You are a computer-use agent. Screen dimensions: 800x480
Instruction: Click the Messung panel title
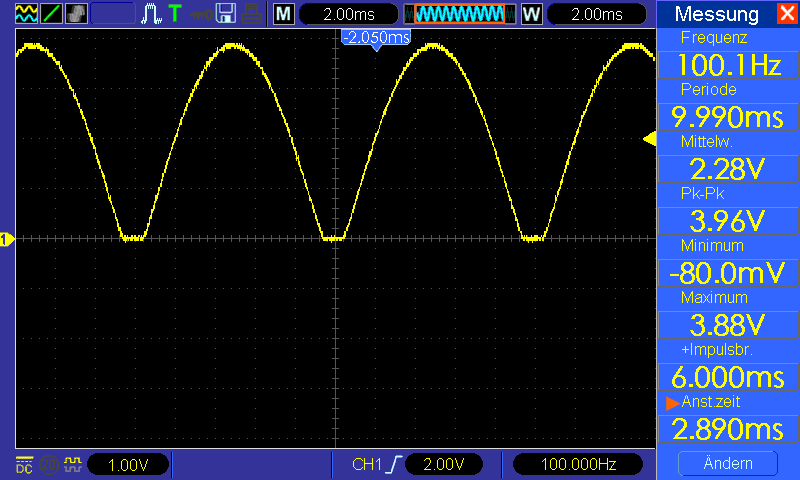click(x=716, y=14)
